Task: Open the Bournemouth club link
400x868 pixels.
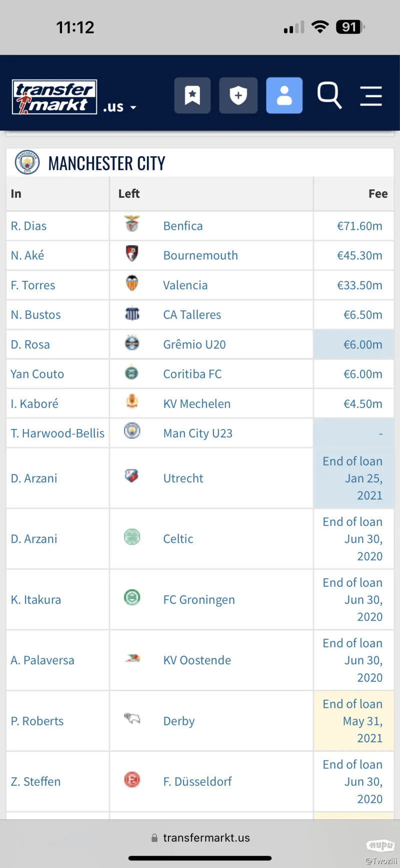Action: tap(200, 255)
